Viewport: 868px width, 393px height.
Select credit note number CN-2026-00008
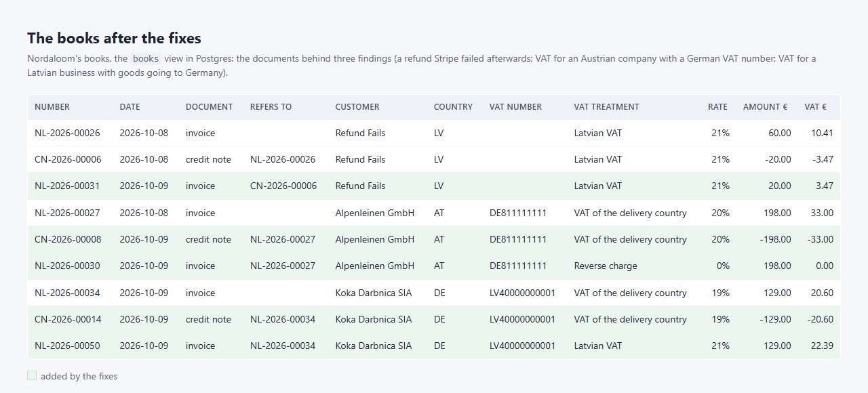[68, 239]
